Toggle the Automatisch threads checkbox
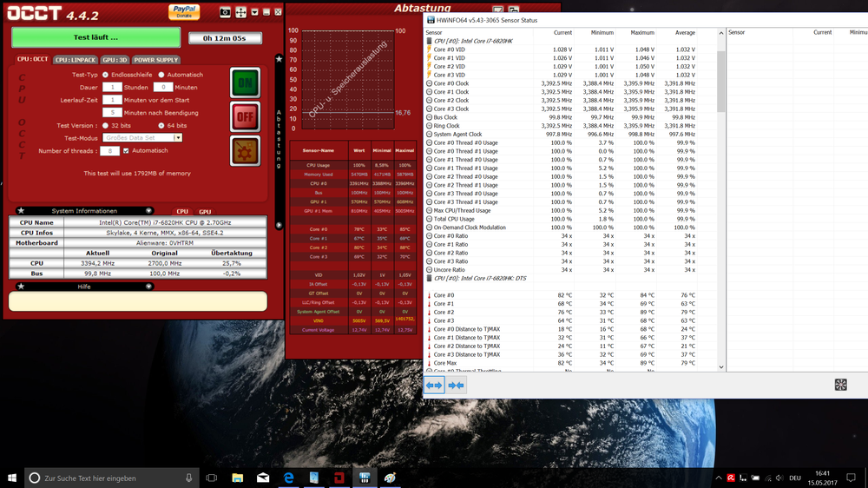 click(127, 151)
